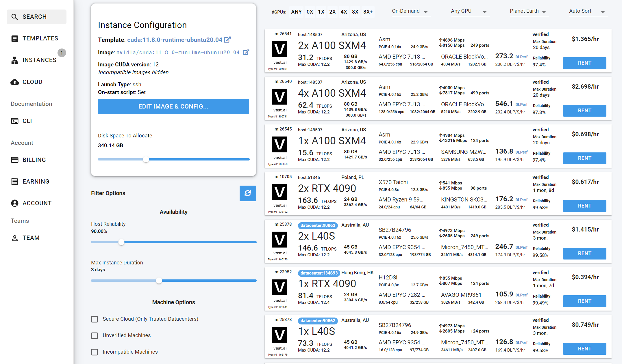Select ANY in the GPU count filter

pos(296,12)
